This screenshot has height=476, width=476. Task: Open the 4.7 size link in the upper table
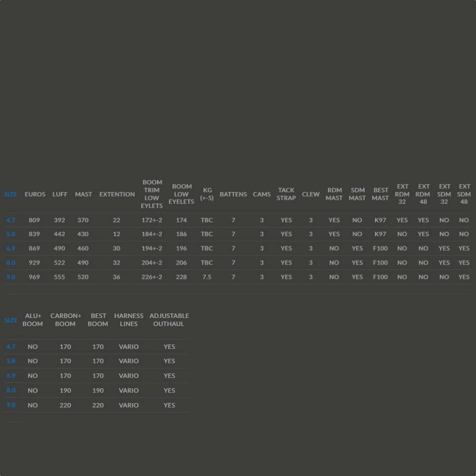pos(10,220)
